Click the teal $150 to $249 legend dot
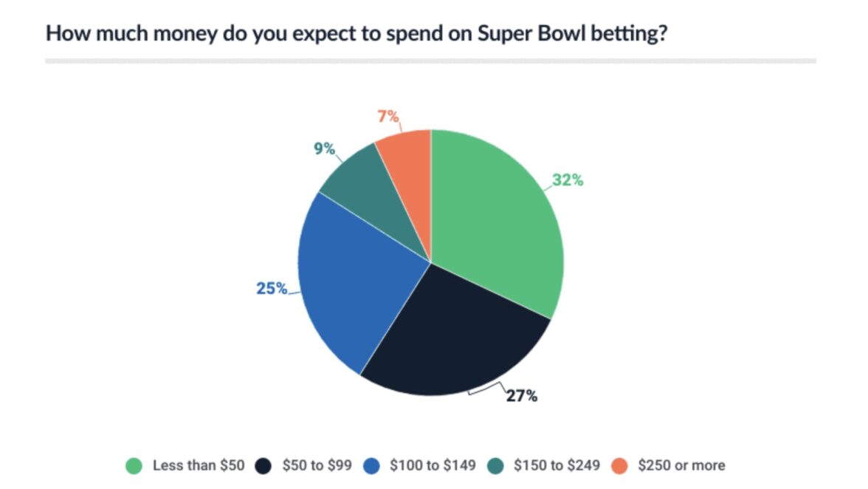Screen dimensions: 868x489 497,465
